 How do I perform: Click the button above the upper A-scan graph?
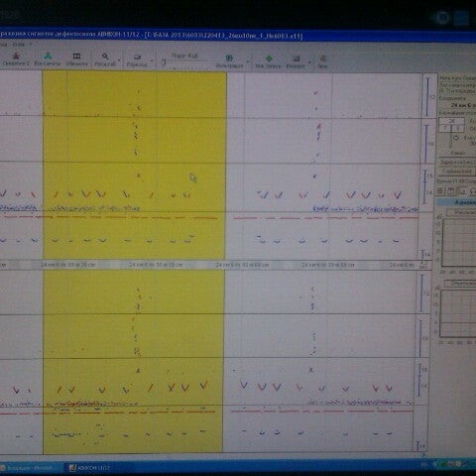[x=462, y=212]
